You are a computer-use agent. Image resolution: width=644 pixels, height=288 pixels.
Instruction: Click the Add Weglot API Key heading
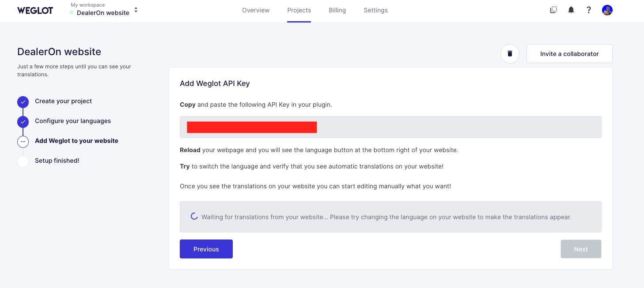(215, 83)
